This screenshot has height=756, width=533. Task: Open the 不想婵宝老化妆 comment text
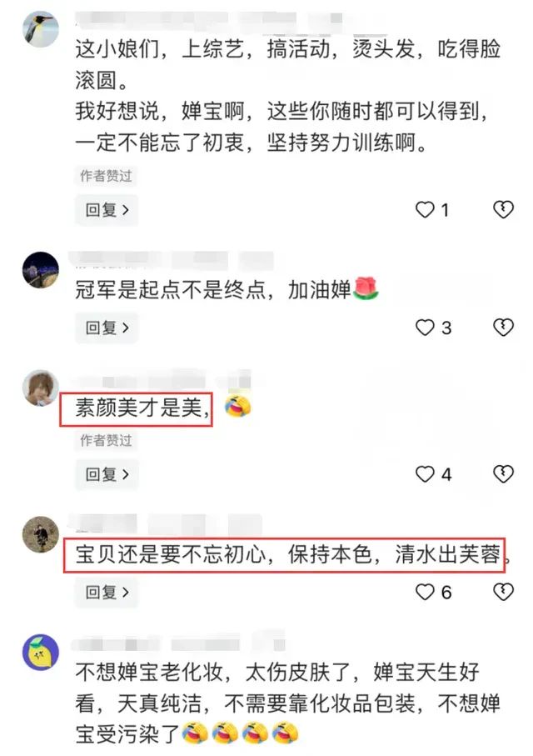[287, 703]
